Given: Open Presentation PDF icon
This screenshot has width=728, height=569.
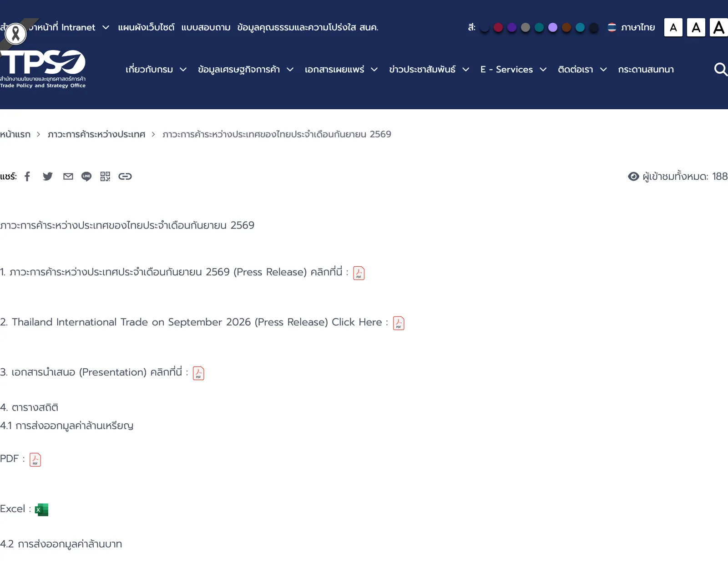Looking at the screenshot, I should [x=198, y=373].
